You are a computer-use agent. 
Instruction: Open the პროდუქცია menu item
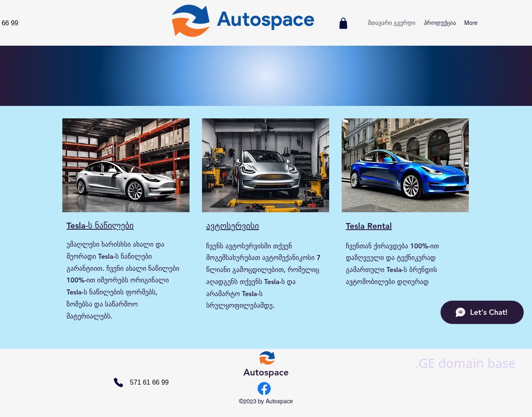439,23
